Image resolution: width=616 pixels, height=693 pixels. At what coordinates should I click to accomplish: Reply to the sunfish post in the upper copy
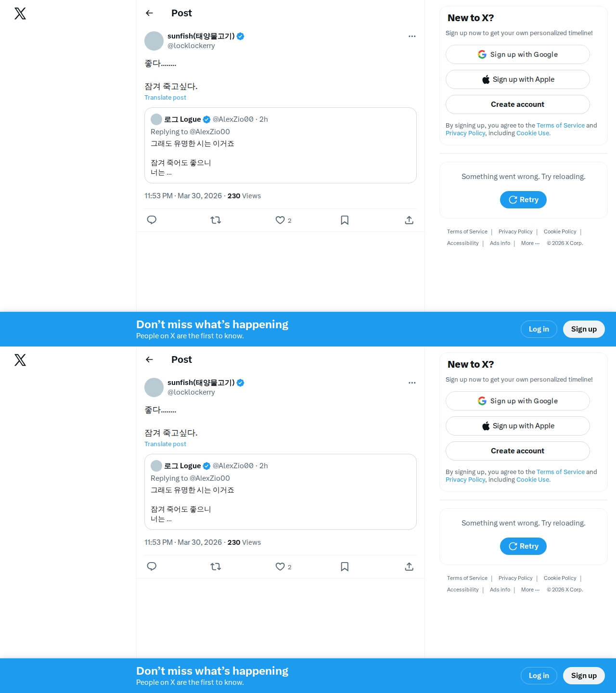click(152, 220)
